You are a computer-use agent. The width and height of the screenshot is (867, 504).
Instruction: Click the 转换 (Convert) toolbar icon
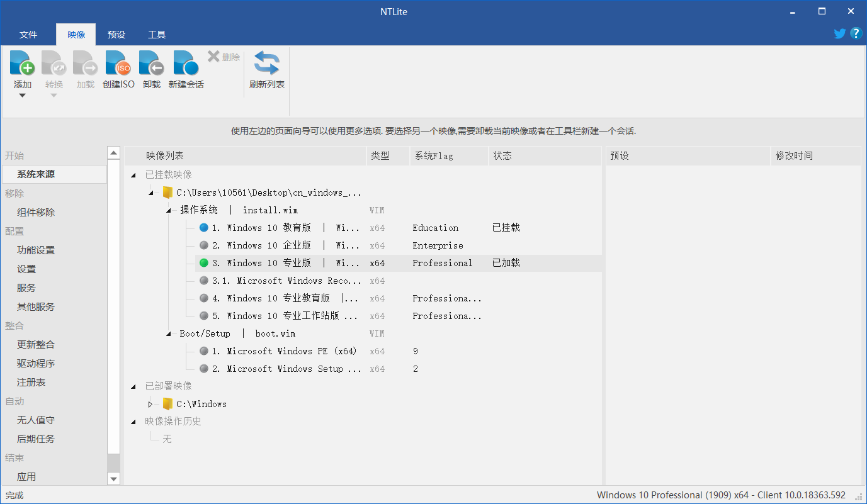(x=54, y=63)
